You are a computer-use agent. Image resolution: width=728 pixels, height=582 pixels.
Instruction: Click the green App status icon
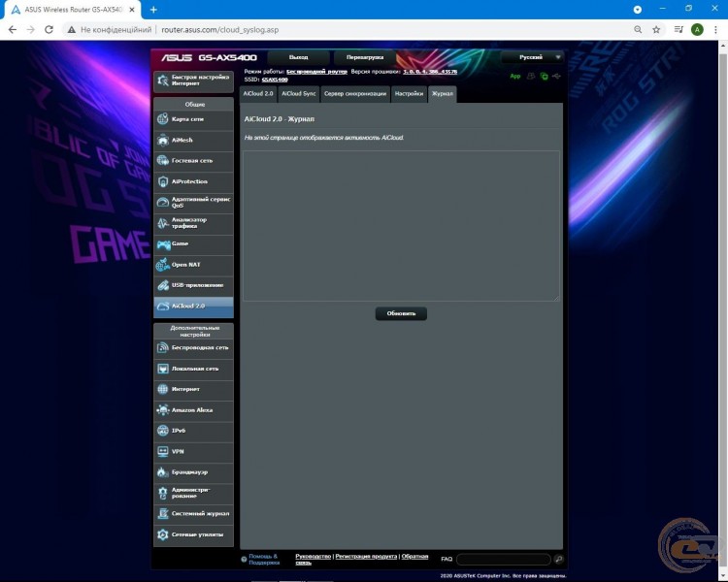(515, 76)
